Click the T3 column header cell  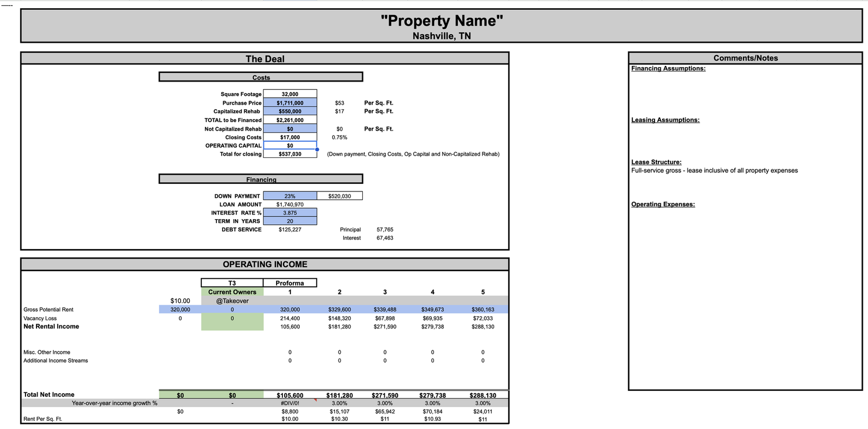click(x=232, y=283)
